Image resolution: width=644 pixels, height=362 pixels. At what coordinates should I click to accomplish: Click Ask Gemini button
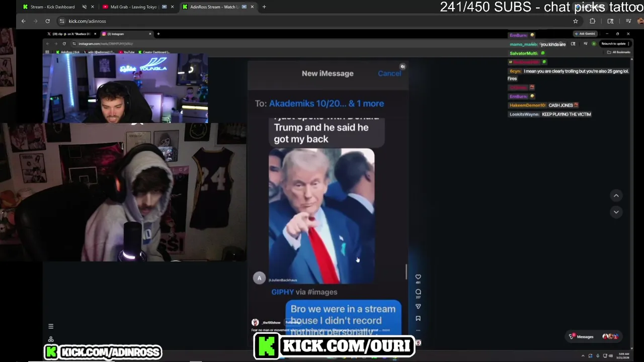(x=586, y=34)
